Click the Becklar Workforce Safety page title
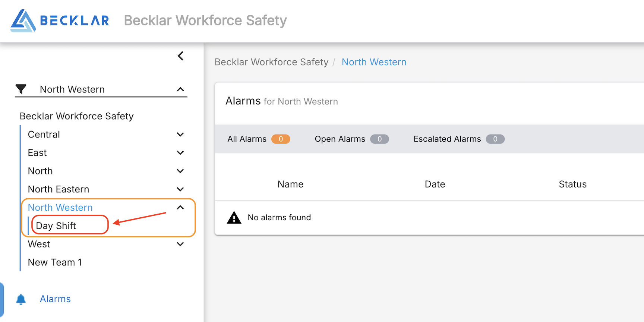 pyautogui.click(x=205, y=20)
